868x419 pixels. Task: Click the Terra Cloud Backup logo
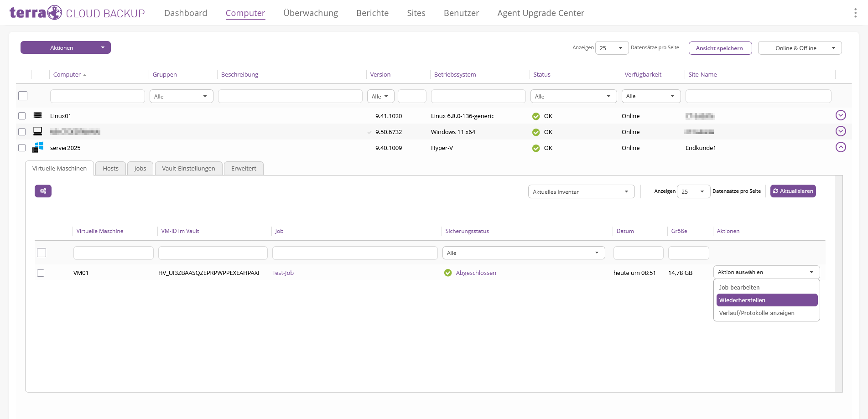[77, 13]
